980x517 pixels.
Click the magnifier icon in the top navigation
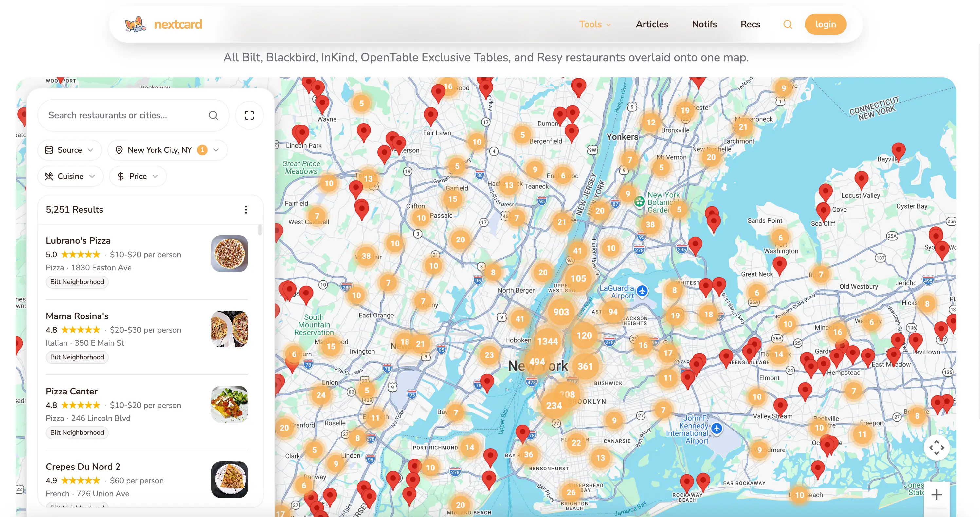point(788,24)
